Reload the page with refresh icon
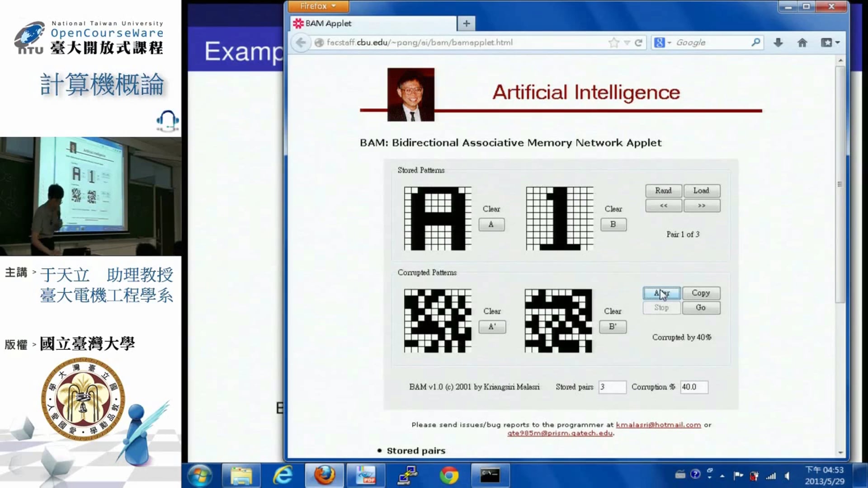 point(638,42)
